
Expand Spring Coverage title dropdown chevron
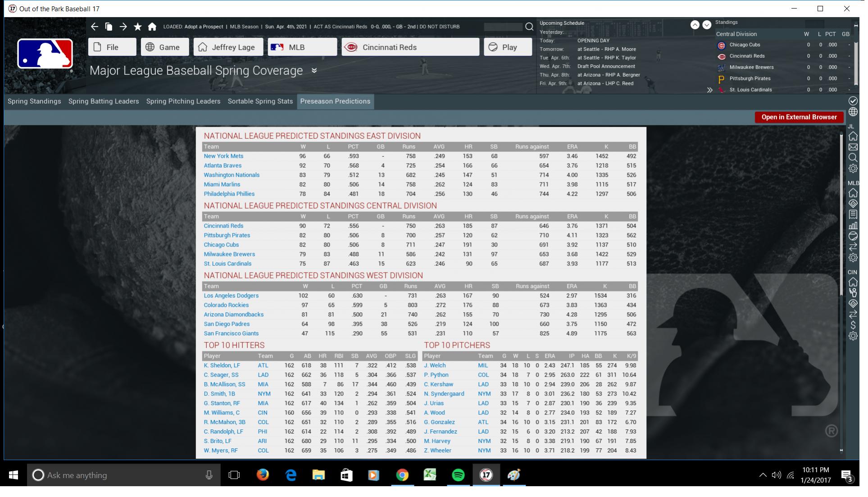(314, 71)
